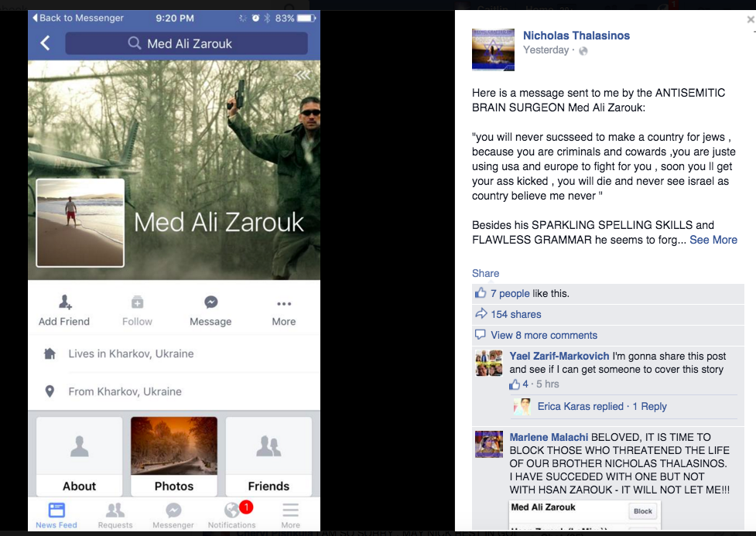Click Block button next to Med Ali Zarouk
The image size is (756, 536).
[643, 511]
